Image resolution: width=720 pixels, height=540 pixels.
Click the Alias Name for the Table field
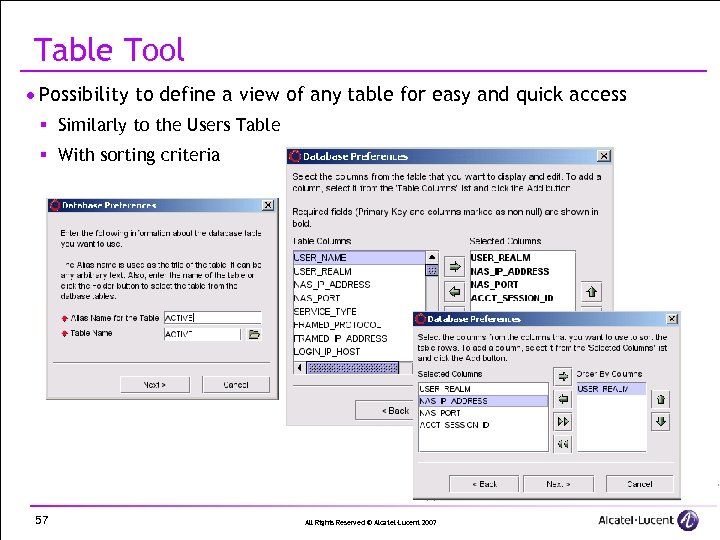pyautogui.click(x=213, y=318)
